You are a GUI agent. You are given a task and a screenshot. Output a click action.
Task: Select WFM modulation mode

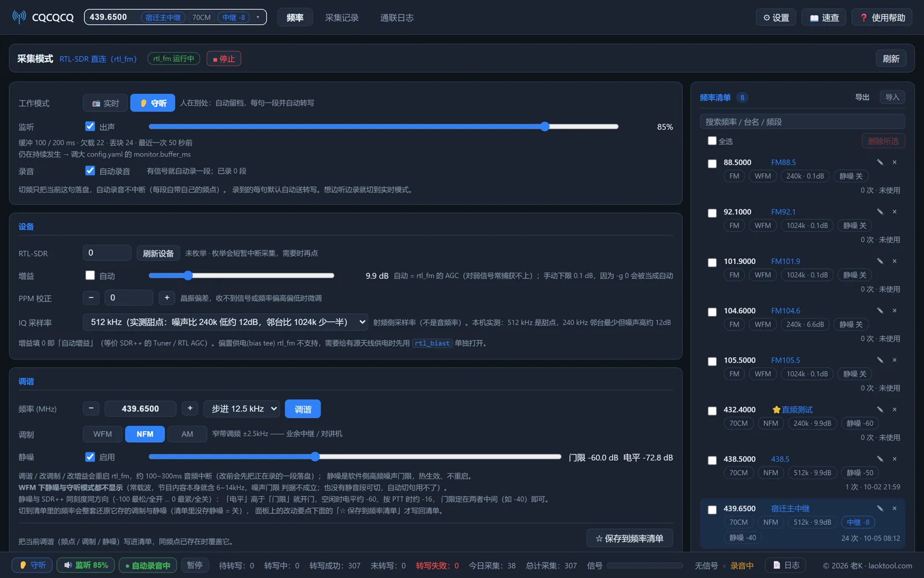(103, 434)
